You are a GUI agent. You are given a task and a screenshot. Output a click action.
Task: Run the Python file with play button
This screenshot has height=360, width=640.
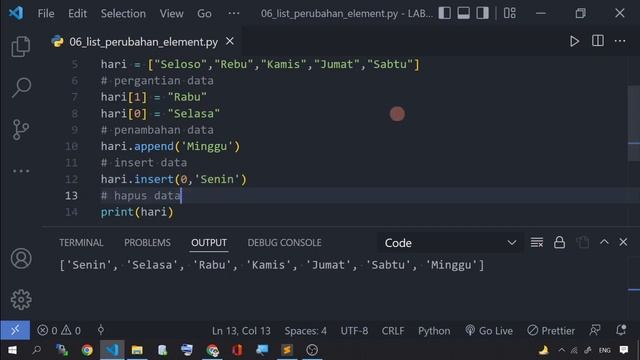point(574,41)
